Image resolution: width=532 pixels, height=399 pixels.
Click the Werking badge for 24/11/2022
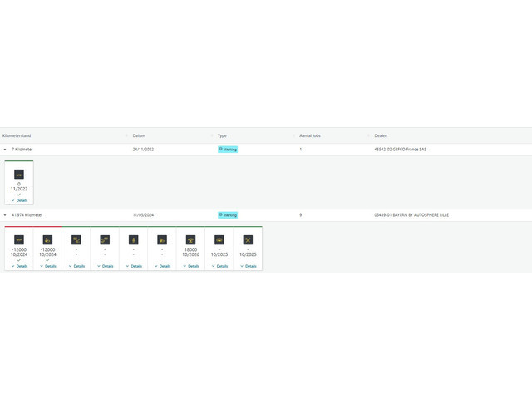[x=228, y=150]
